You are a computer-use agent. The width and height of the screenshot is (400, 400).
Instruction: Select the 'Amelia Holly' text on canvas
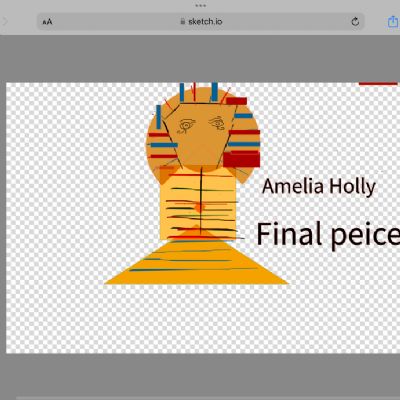(319, 187)
